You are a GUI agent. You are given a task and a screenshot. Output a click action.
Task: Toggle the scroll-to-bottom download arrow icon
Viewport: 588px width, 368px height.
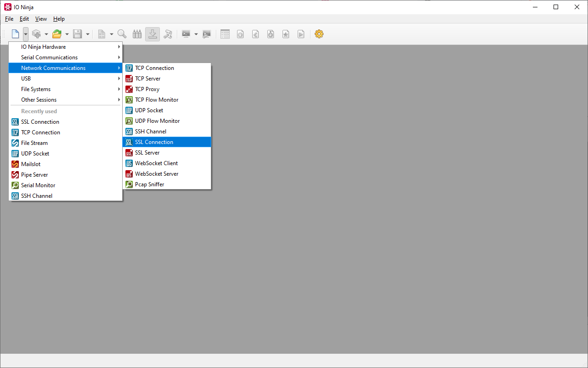[153, 34]
